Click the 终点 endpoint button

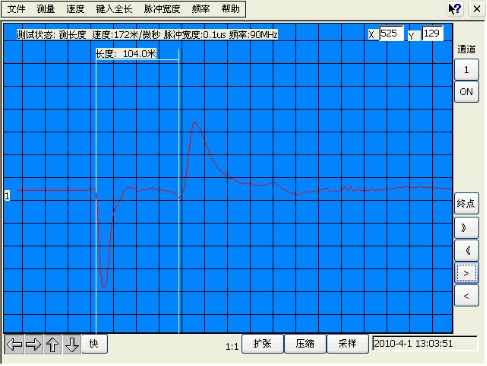coord(466,203)
